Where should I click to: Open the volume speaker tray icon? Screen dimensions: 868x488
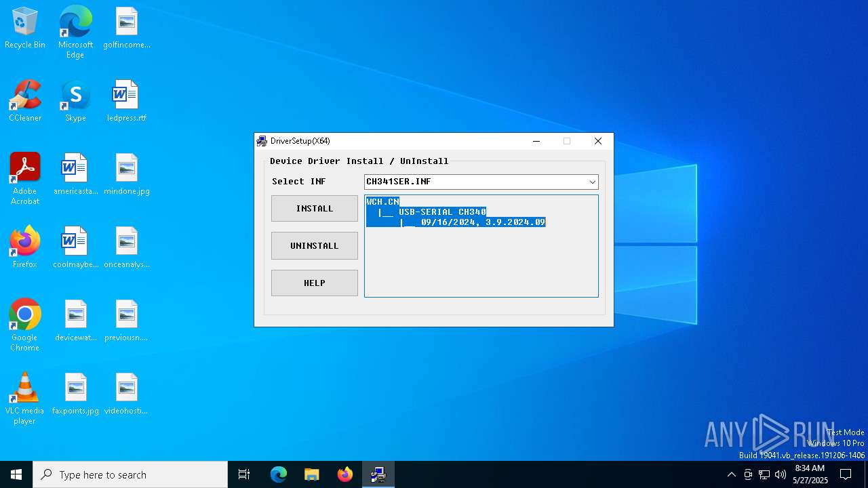[x=781, y=474]
